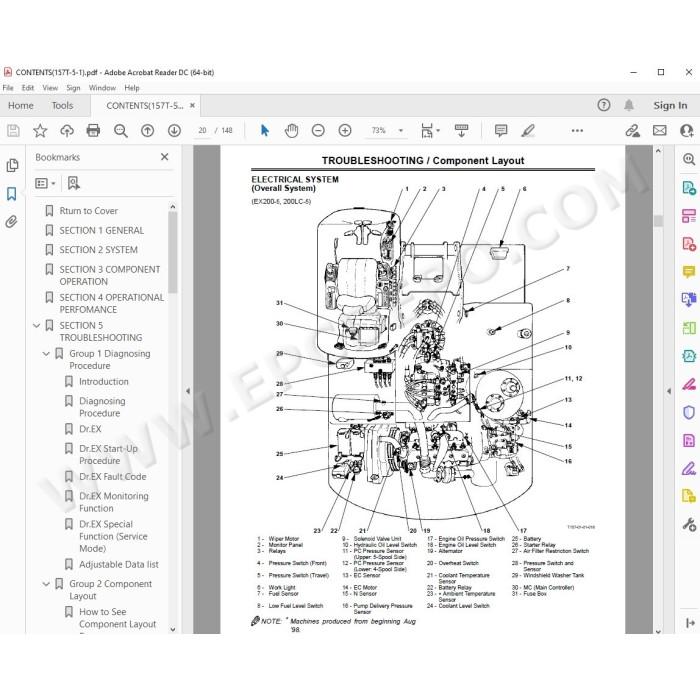Open the SECTION 2 SYSTEM bookmark
Viewport: 700px width, 700px height.
coord(98,250)
